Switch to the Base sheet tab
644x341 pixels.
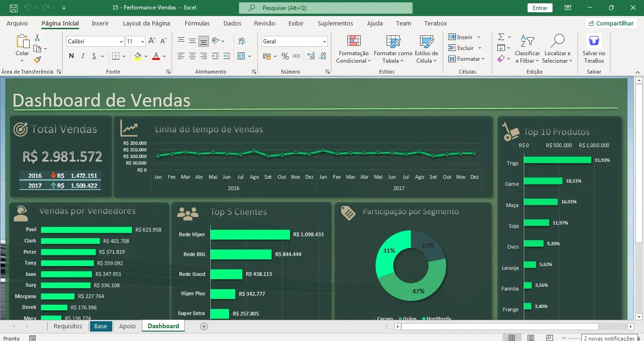(x=100, y=326)
